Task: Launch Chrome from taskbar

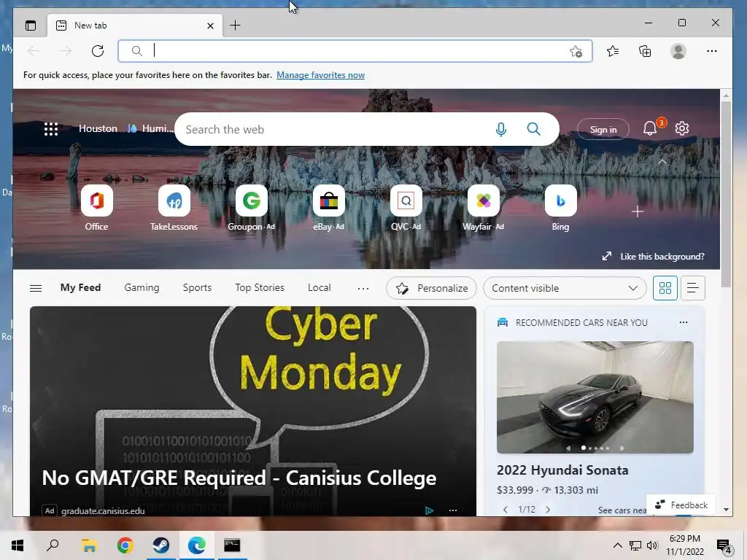Action: pos(125,545)
